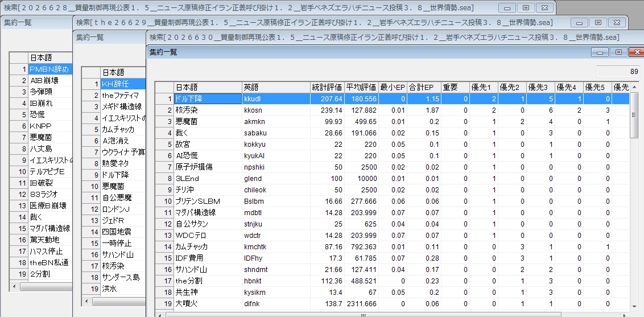Click the 優先5 column header
The width and height of the screenshot is (644, 317).
597,88
